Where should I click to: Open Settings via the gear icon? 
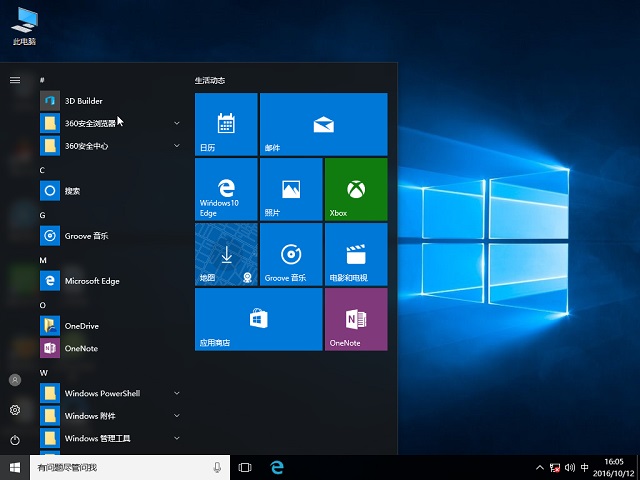tap(15, 410)
